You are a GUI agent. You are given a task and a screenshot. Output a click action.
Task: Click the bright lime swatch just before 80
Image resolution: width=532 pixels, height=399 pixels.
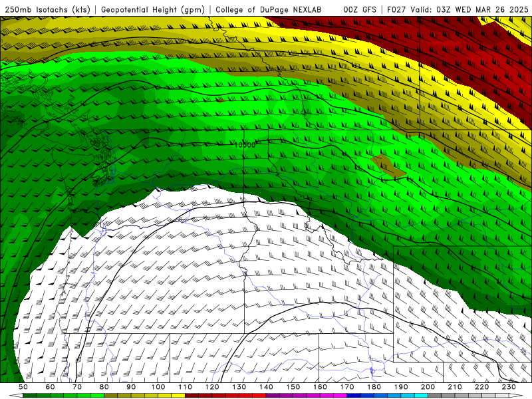97,395
